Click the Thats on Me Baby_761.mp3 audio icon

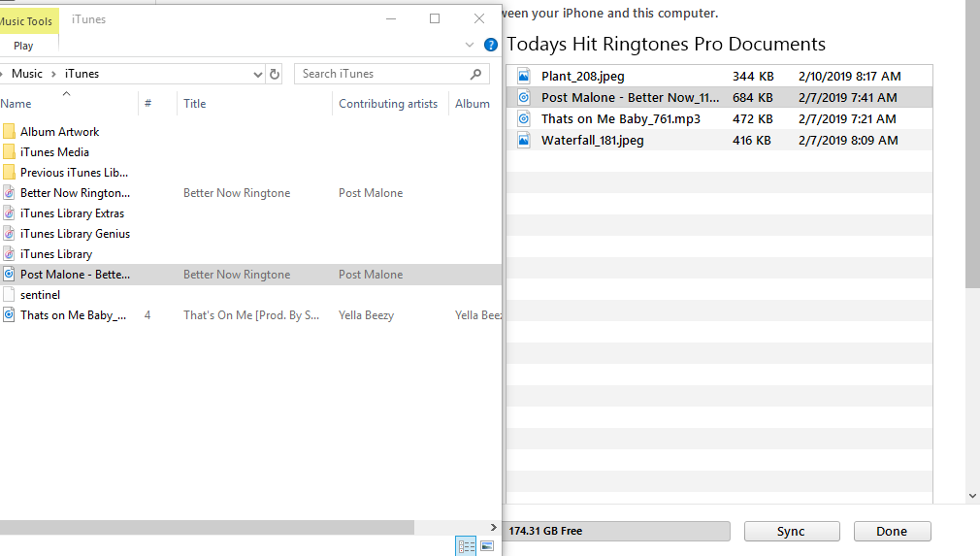tap(524, 118)
